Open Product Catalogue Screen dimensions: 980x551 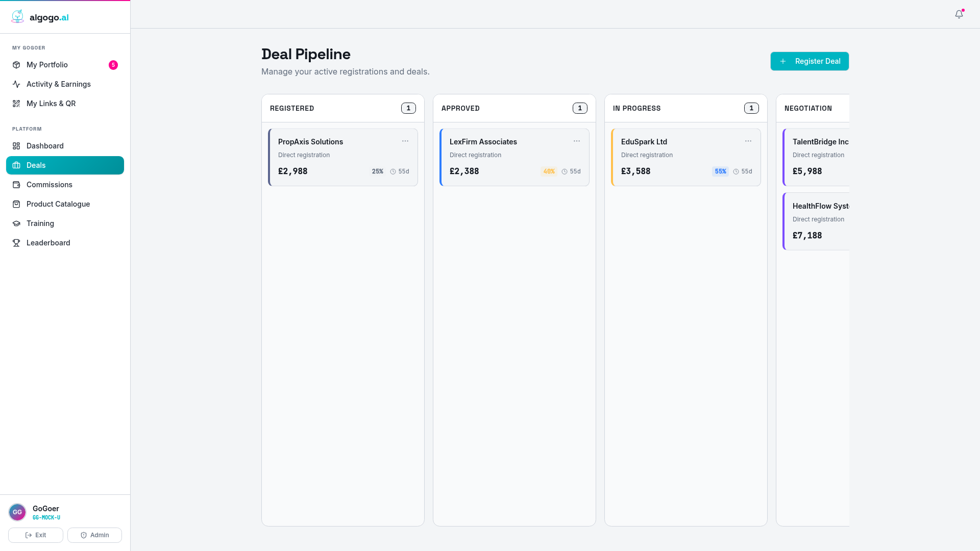tap(65, 204)
